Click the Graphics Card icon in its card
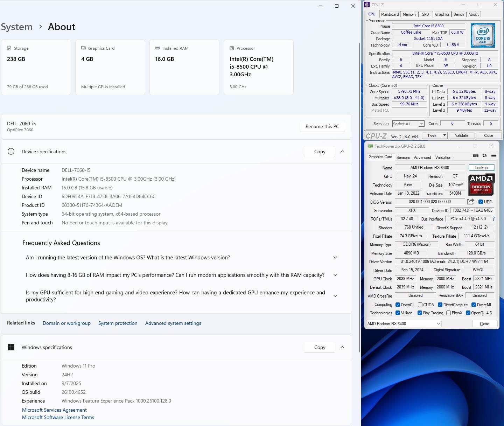This screenshot has height=426, width=504. [83, 48]
